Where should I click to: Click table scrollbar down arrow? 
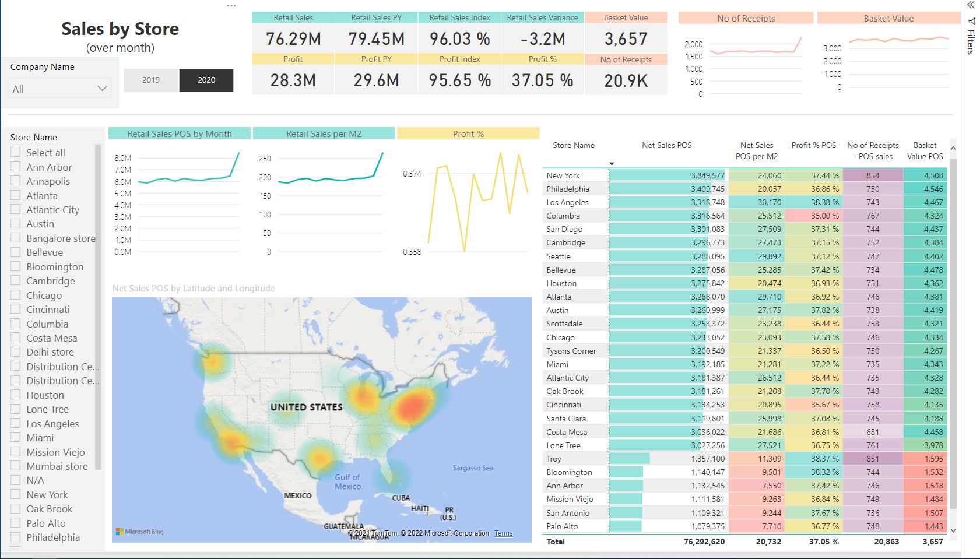tap(953, 530)
